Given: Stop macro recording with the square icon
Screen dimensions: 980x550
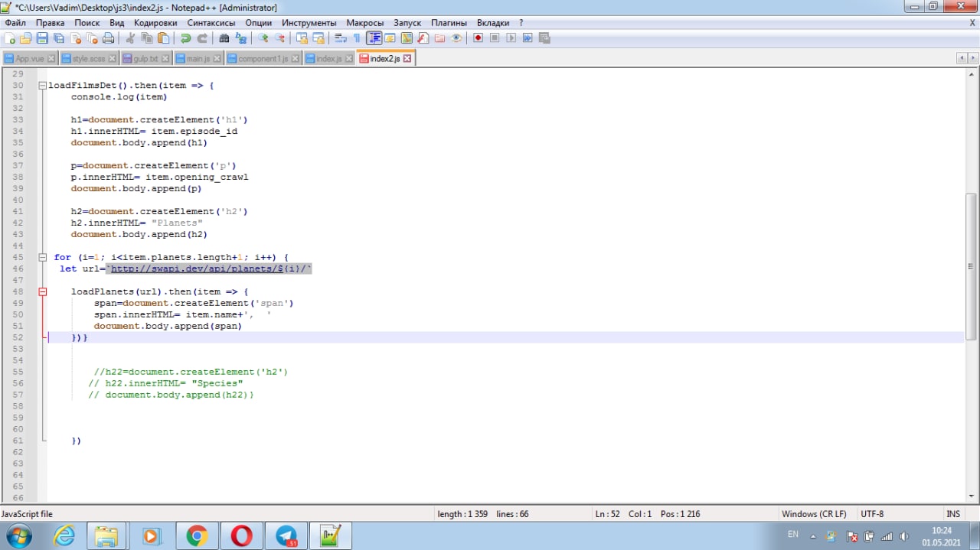Looking at the screenshot, I should [x=495, y=37].
